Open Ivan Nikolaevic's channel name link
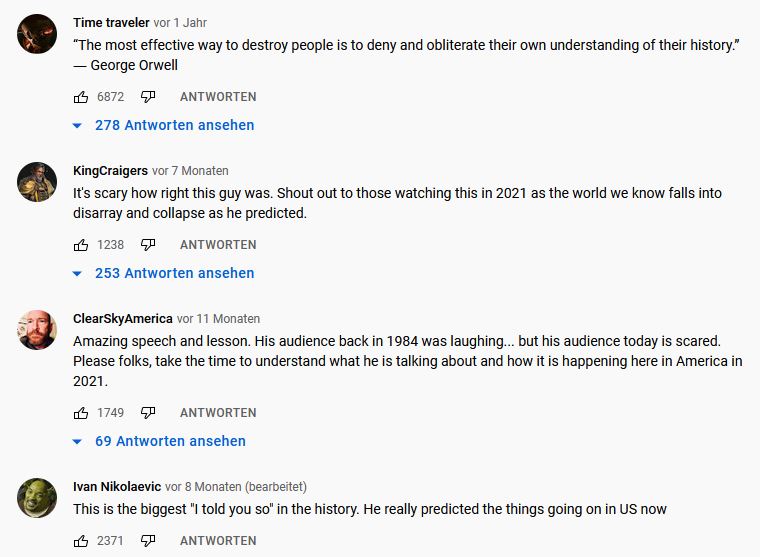This screenshot has height=557, width=760. (x=117, y=487)
